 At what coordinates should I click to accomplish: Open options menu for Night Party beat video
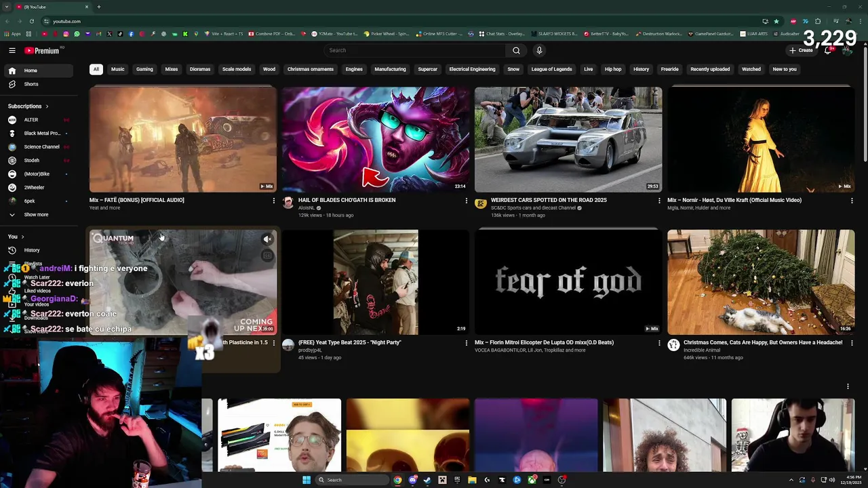coord(466,343)
